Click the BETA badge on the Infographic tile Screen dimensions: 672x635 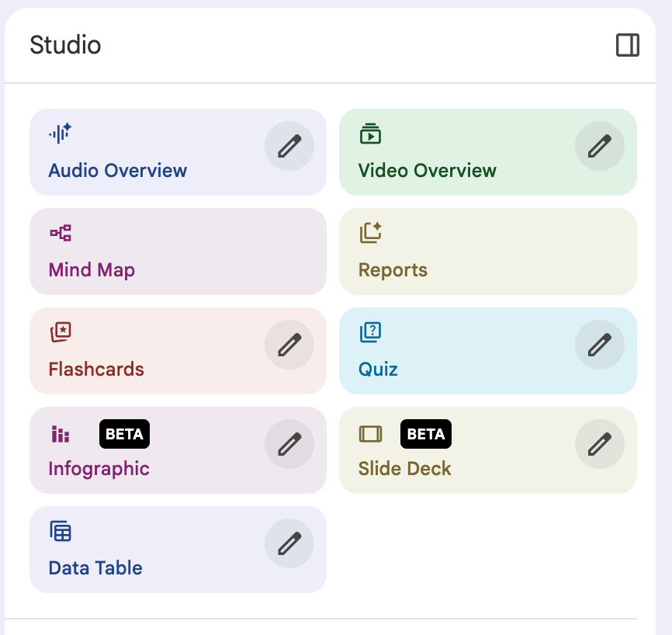[124, 434]
